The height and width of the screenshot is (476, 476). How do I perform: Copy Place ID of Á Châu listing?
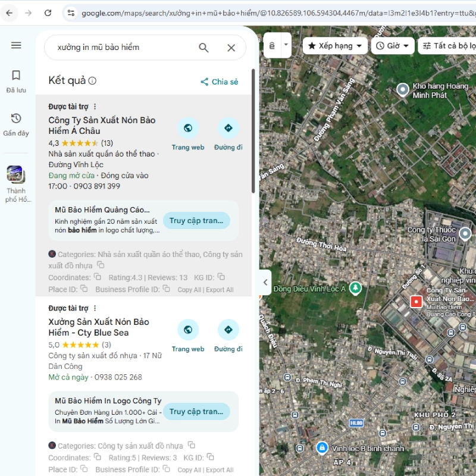[x=84, y=289]
